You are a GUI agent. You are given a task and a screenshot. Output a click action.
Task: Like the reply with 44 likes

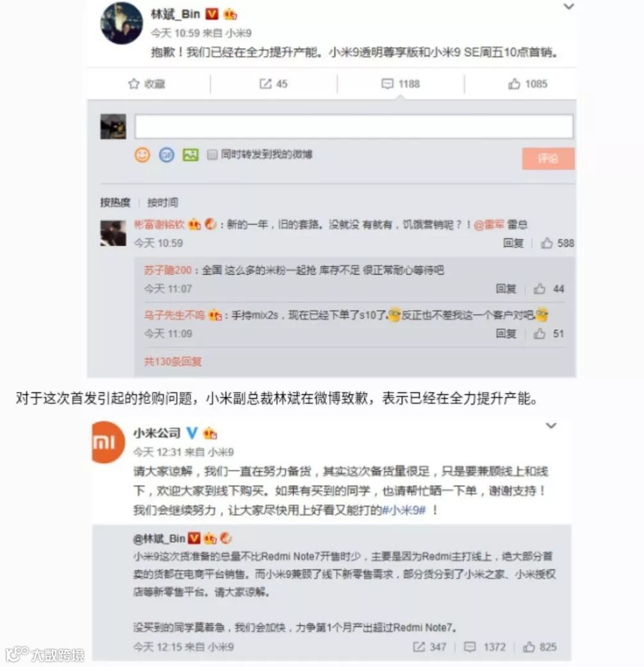point(549,289)
